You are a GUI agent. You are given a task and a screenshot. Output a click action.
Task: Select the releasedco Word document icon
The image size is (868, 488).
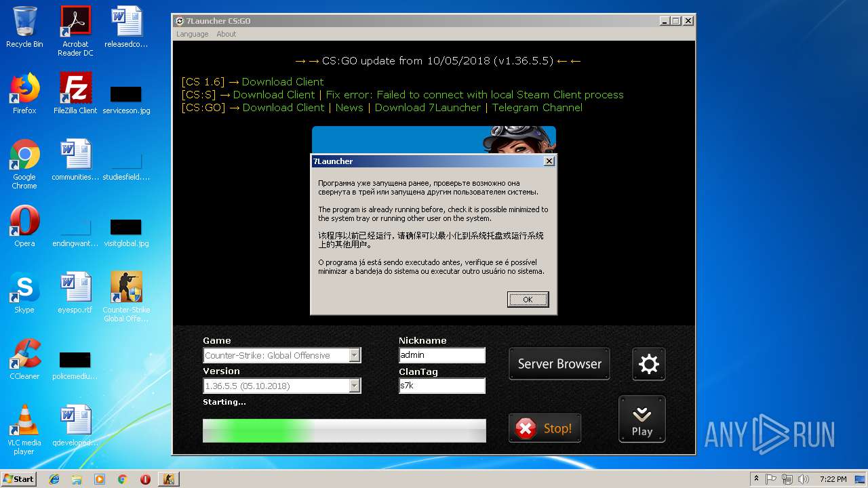pos(126,27)
